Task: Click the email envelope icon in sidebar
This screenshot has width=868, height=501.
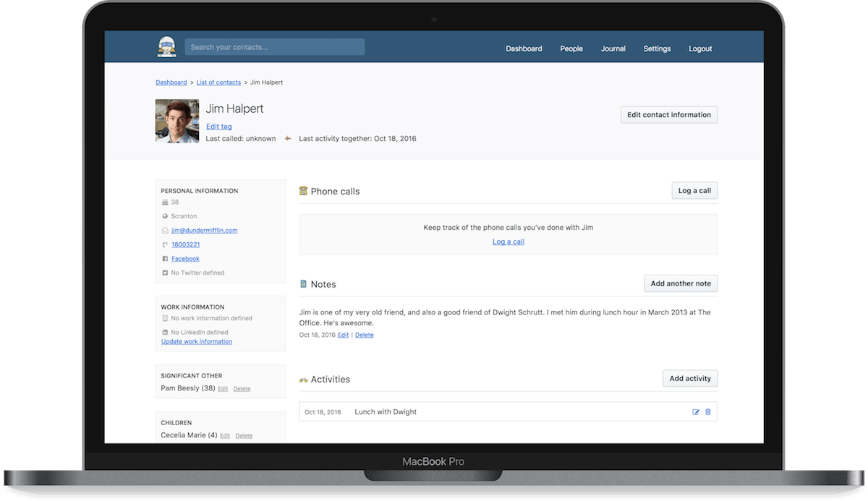Action: click(165, 231)
